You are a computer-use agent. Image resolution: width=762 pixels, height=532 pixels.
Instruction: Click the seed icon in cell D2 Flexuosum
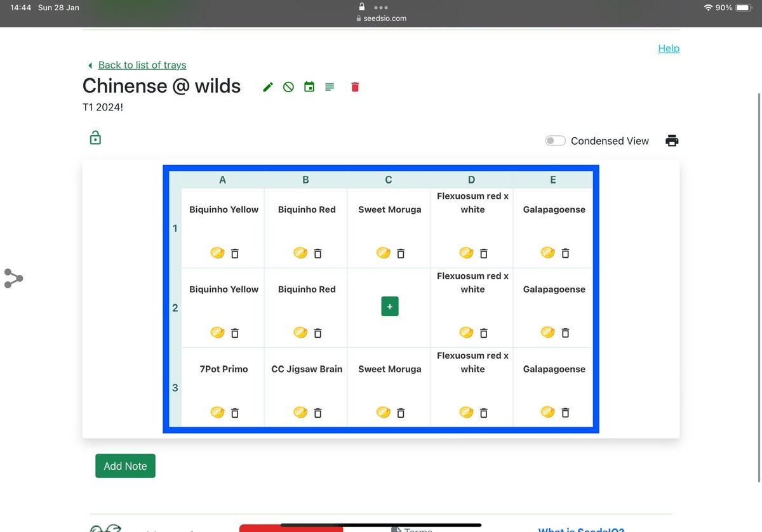(466, 332)
